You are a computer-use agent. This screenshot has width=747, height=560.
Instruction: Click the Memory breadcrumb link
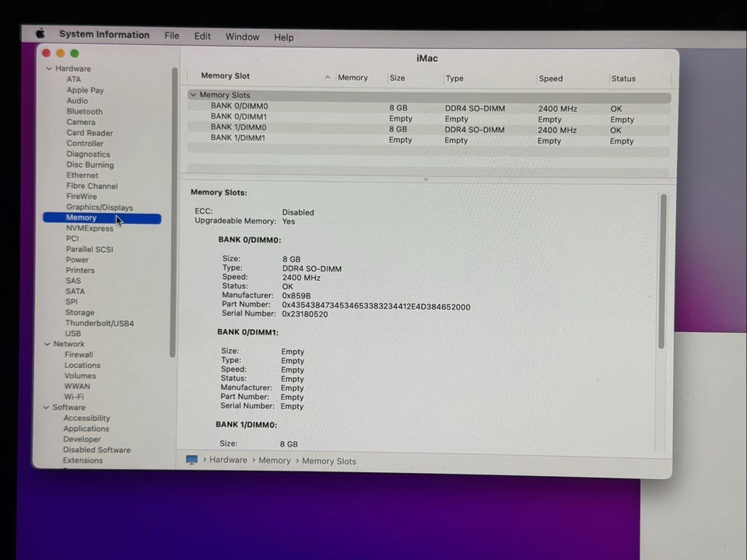pyautogui.click(x=274, y=460)
